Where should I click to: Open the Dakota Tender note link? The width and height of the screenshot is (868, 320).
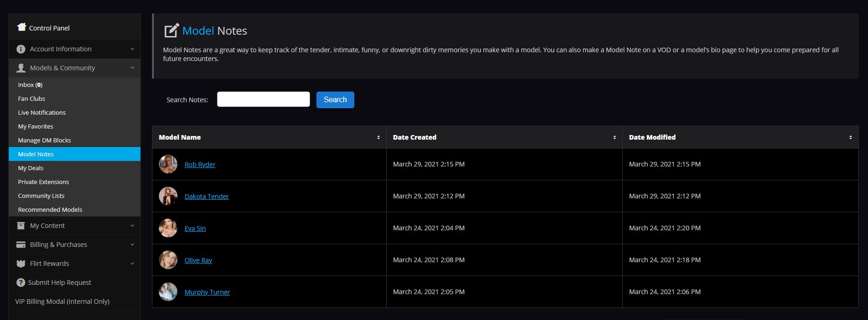coord(206,197)
